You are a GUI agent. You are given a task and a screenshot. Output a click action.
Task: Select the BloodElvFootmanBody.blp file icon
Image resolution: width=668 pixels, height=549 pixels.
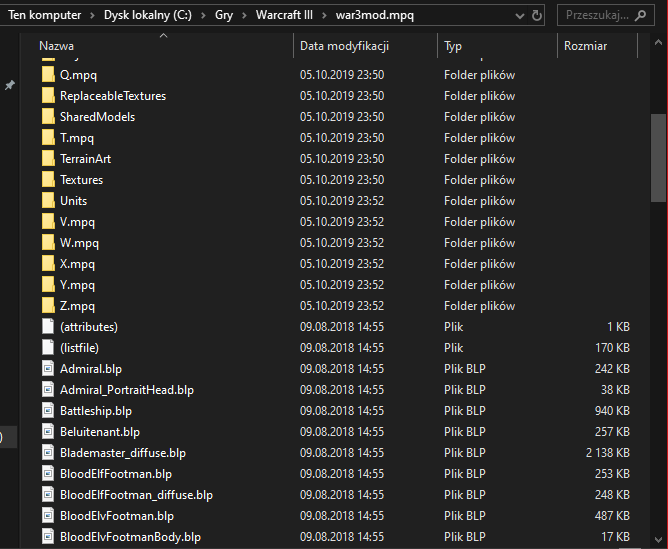(x=48, y=537)
